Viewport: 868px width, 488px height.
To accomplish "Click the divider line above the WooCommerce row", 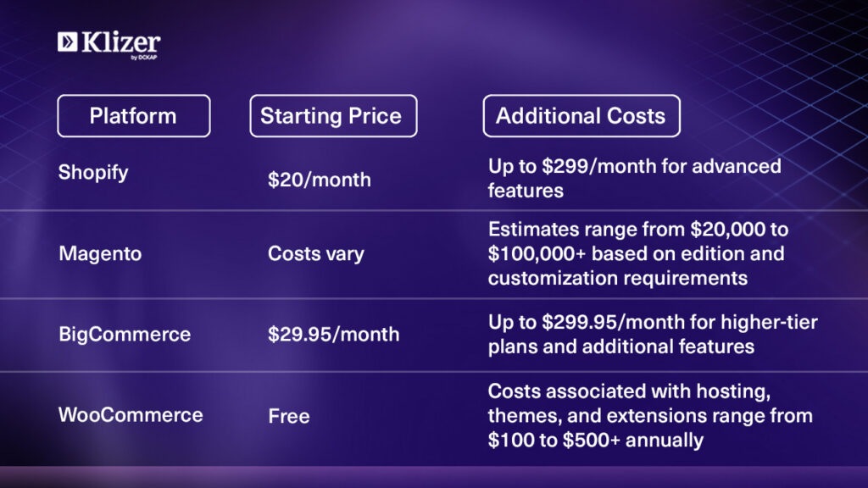I will click(434, 371).
